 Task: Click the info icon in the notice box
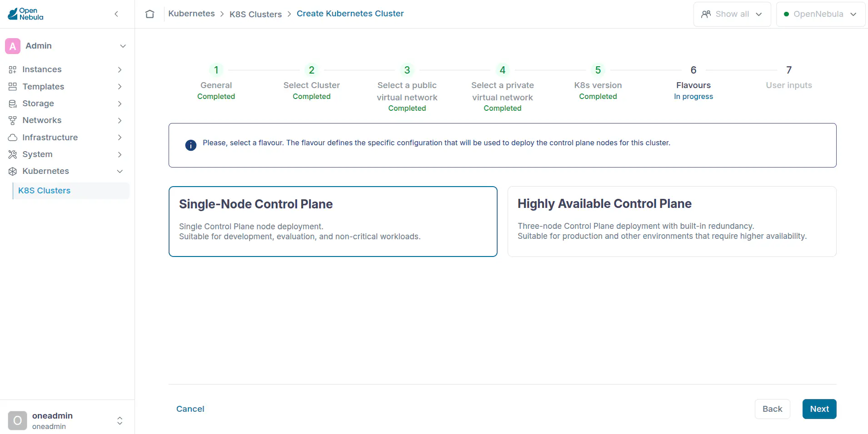191,145
